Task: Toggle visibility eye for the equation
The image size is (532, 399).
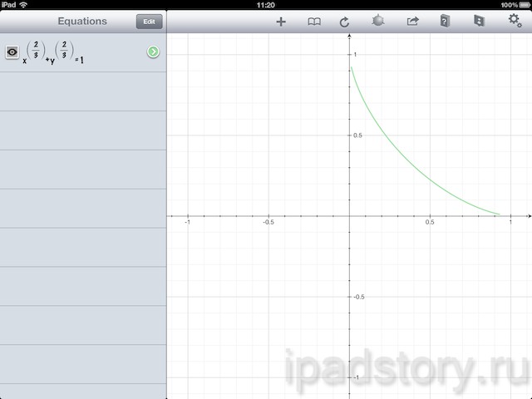Action: pyautogui.click(x=12, y=52)
